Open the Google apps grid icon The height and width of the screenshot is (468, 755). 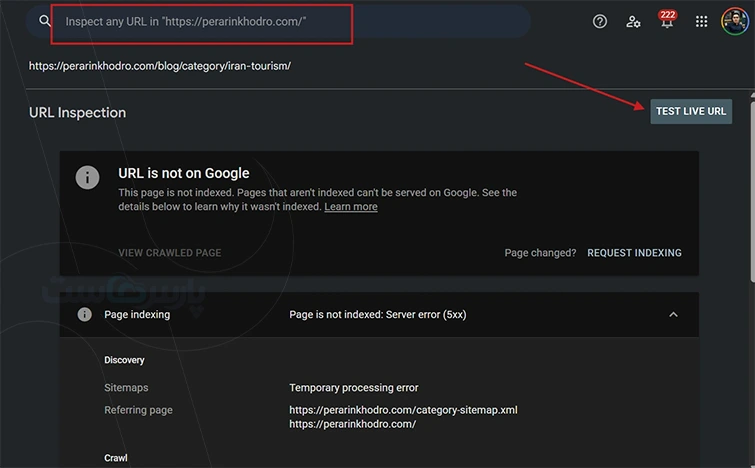coord(702,22)
